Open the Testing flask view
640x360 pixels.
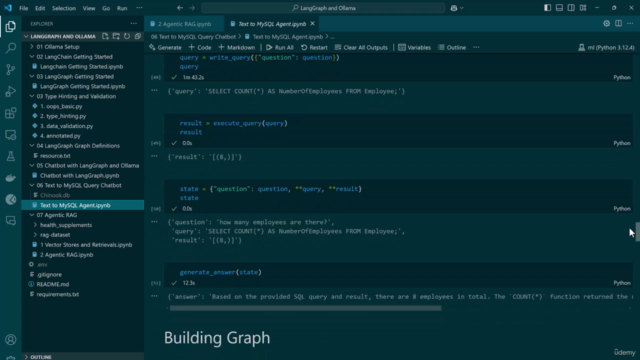(x=11, y=156)
